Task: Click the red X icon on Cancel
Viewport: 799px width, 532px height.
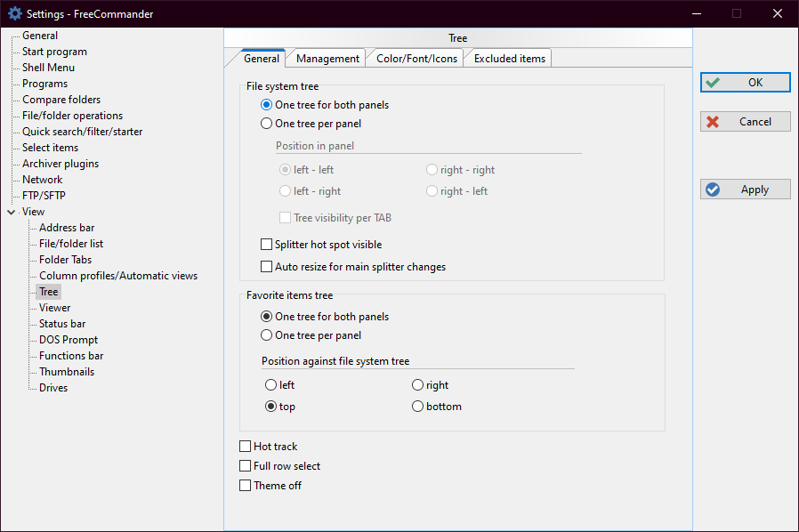Action: (x=713, y=122)
